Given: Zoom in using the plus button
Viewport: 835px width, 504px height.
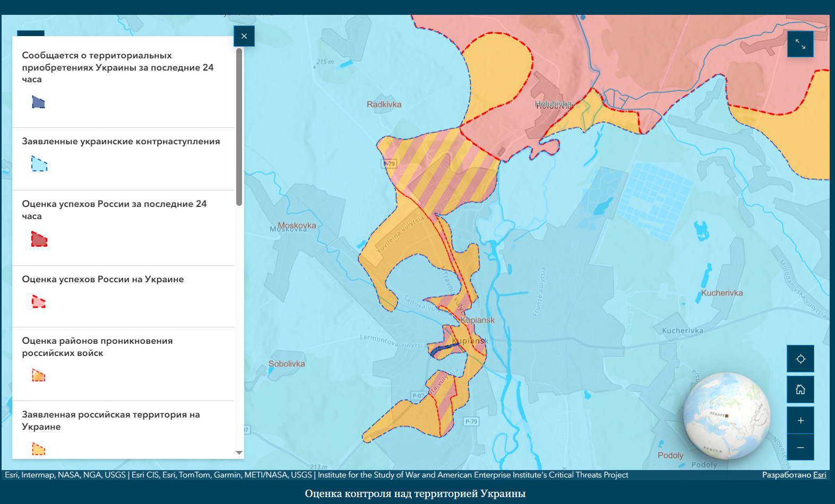Looking at the screenshot, I should tap(800, 421).
